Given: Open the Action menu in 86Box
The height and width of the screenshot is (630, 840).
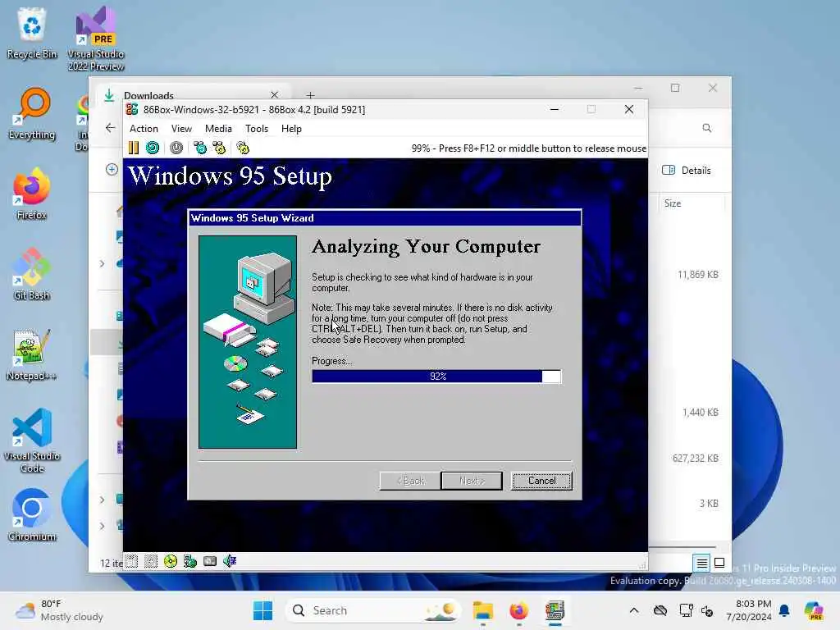Looking at the screenshot, I should 144,129.
